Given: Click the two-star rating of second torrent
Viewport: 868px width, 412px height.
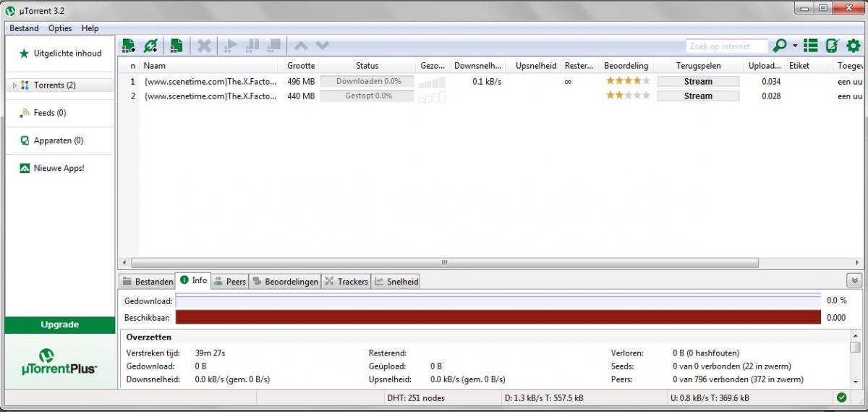Looking at the screenshot, I should point(628,95).
